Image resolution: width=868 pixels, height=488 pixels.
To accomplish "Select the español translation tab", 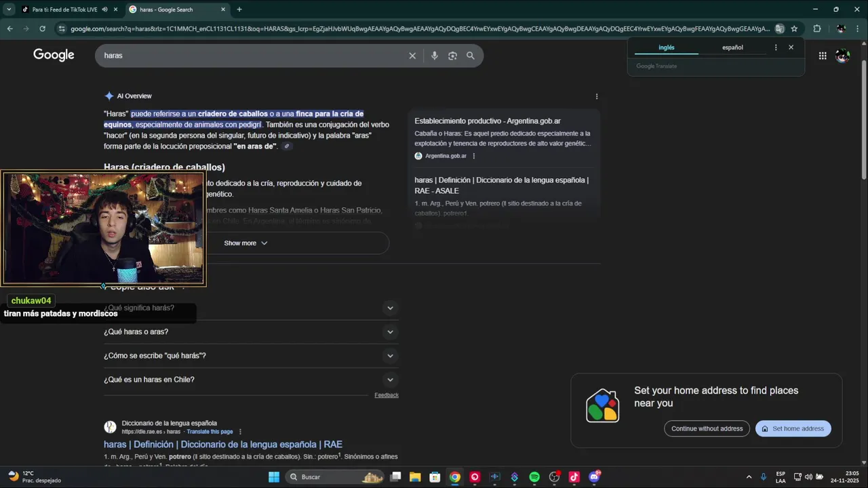I will pyautogui.click(x=732, y=47).
